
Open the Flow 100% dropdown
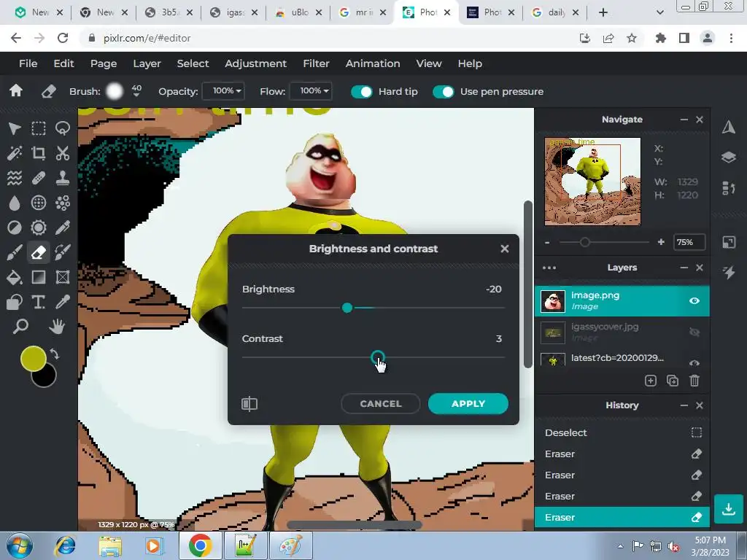pos(311,91)
